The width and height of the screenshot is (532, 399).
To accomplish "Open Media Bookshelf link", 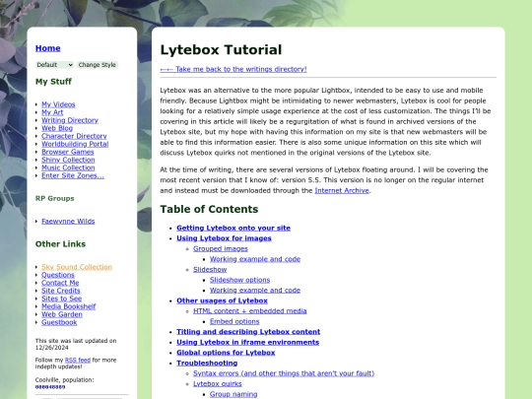I will pyautogui.click(x=69, y=306).
